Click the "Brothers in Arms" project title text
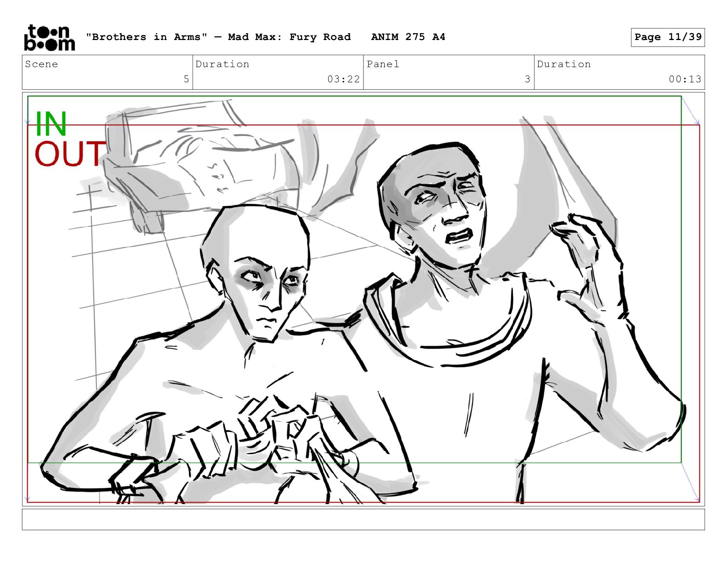 [x=218, y=37]
